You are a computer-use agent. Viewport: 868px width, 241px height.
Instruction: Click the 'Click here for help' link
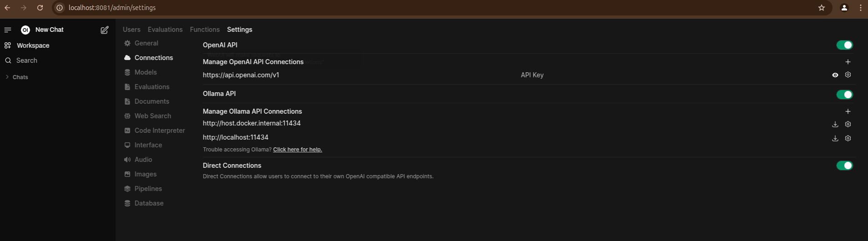[298, 150]
